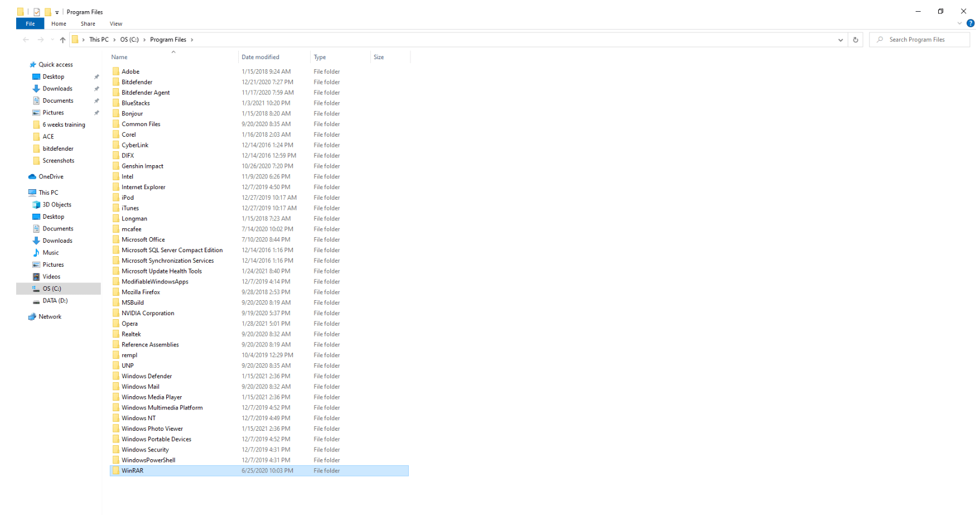980x515 pixels.
Task: Select the OS (C:) drive icon
Action: [36, 289]
